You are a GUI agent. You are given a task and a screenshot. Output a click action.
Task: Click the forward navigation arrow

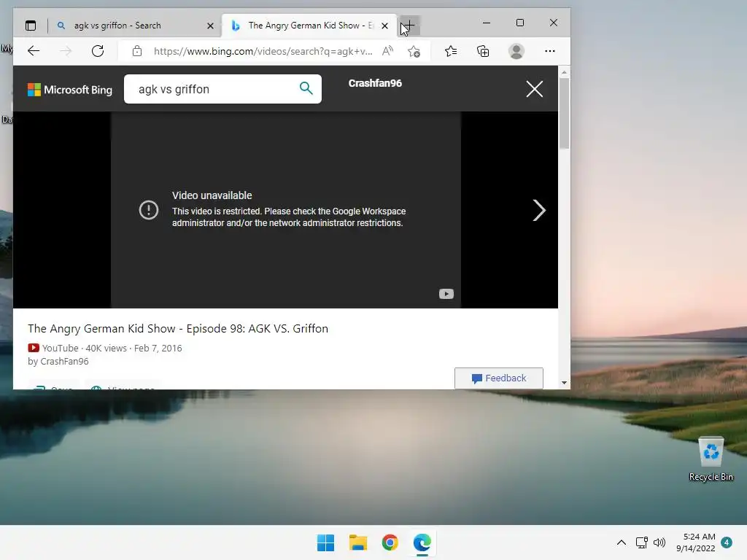pos(66,51)
